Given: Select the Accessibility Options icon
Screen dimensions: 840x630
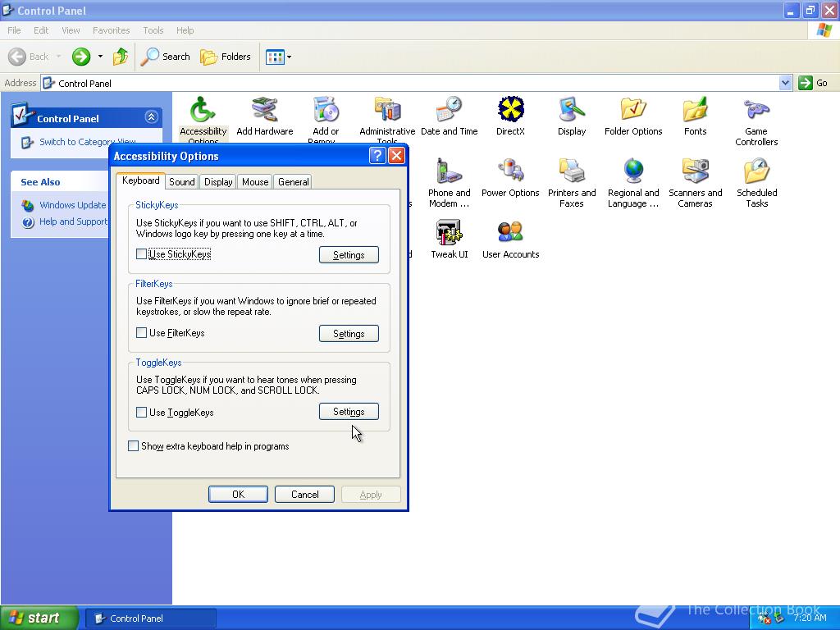Looking at the screenshot, I should pos(203,119).
